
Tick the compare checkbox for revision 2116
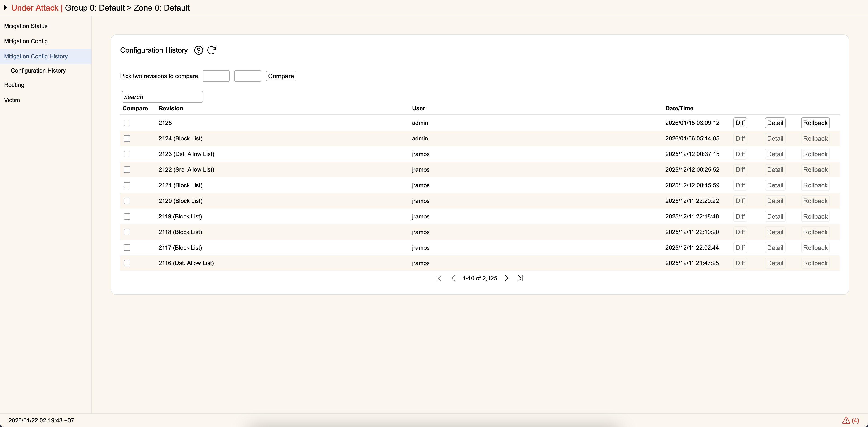click(x=127, y=263)
